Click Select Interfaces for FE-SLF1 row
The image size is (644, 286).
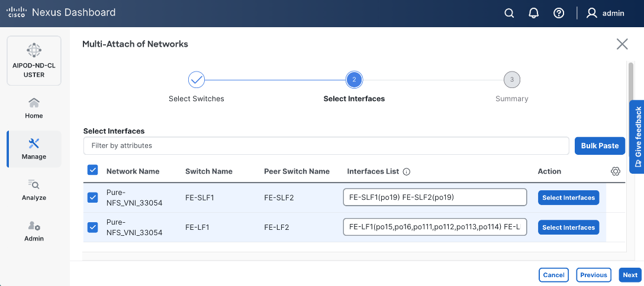pos(568,197)
